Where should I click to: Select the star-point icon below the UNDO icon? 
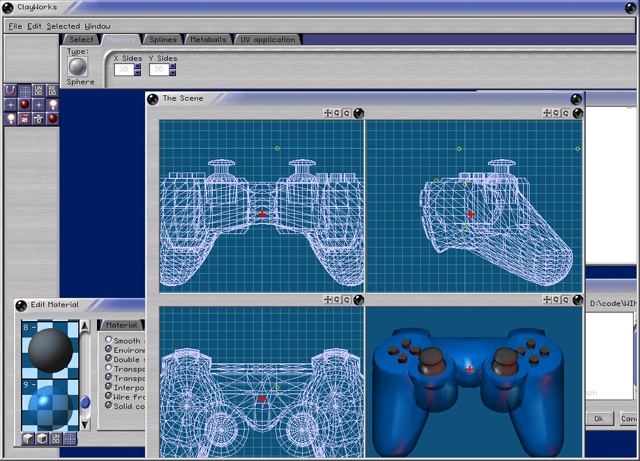38,105
